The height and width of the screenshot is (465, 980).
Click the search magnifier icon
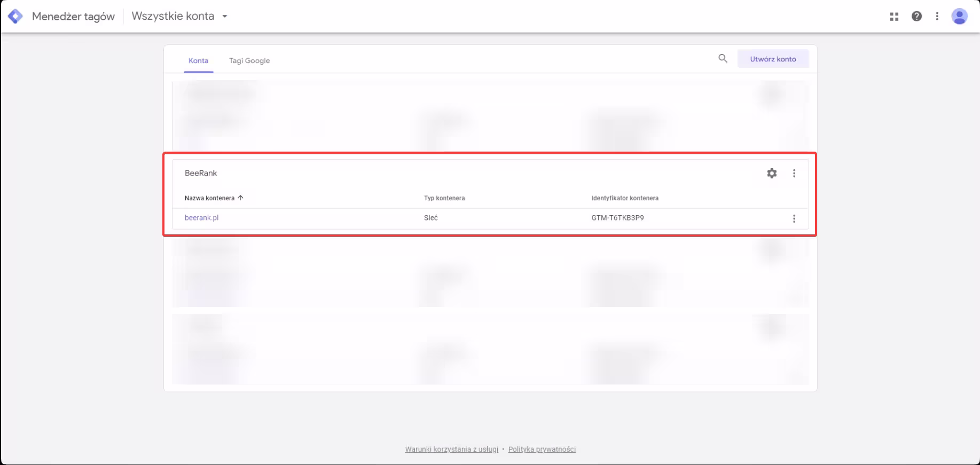coord(723,59)
